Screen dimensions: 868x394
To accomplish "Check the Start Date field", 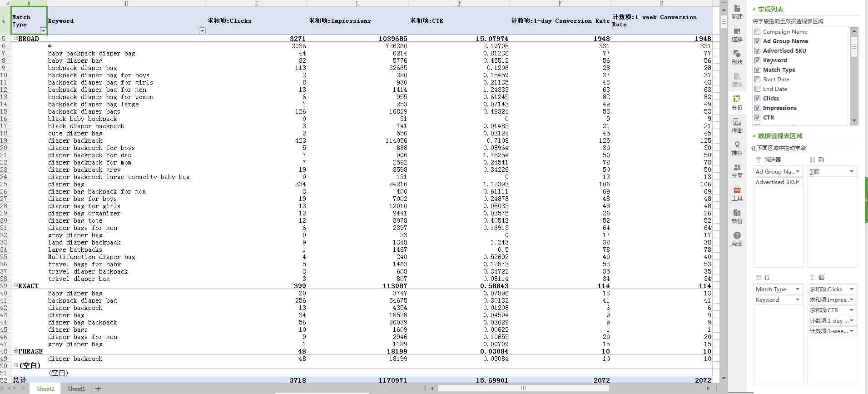I will [757, 79].
